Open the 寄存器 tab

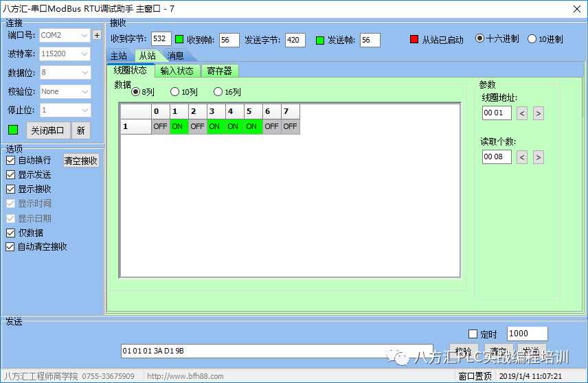(x=219, y=70)
